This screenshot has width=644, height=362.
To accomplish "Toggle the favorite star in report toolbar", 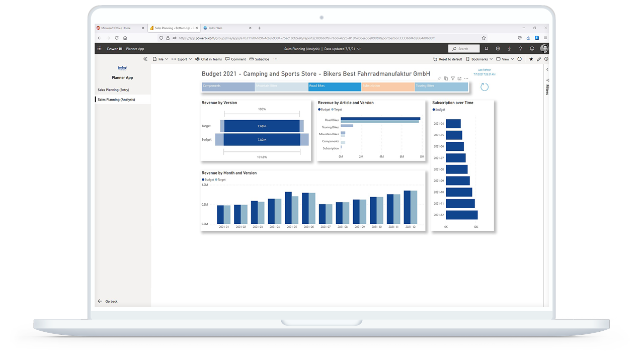I will [x=531, y=59].
